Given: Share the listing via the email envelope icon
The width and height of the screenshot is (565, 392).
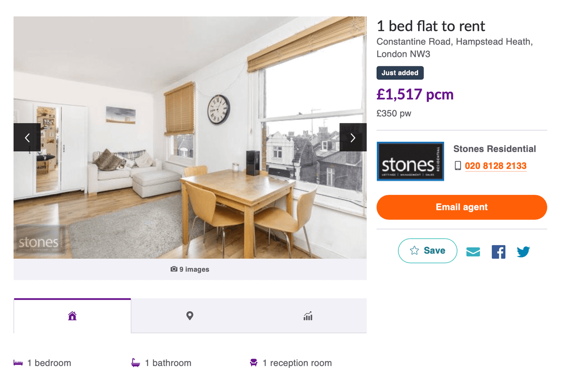Looking at the screenshot, I should (473, 252).
